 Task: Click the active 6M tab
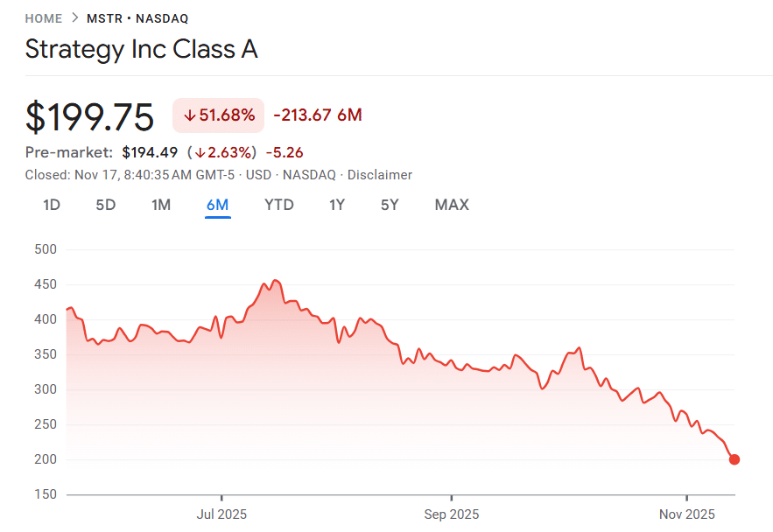[219, 204]
